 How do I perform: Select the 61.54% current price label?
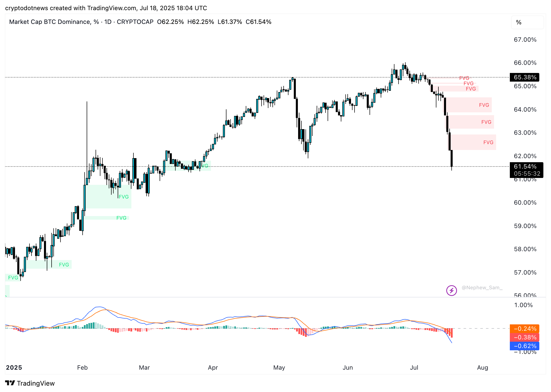coord(525,167)
